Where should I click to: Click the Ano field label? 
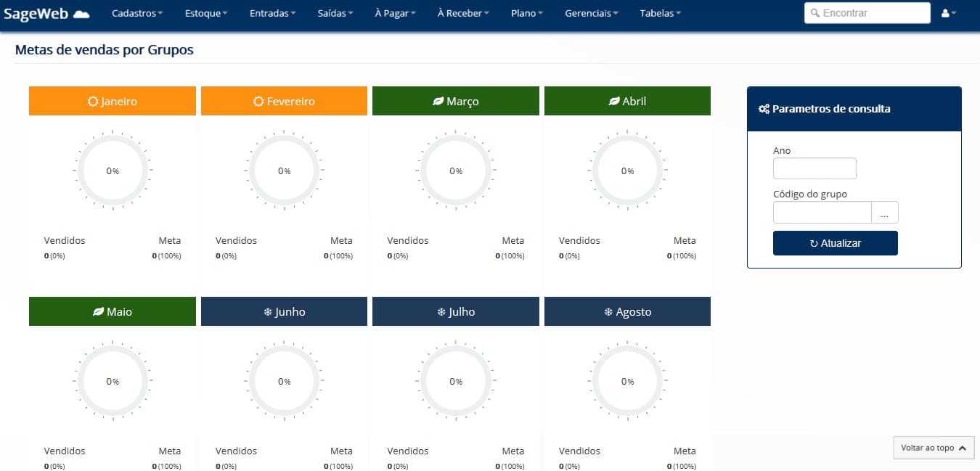pyautogui.click(x=782, y=150)
